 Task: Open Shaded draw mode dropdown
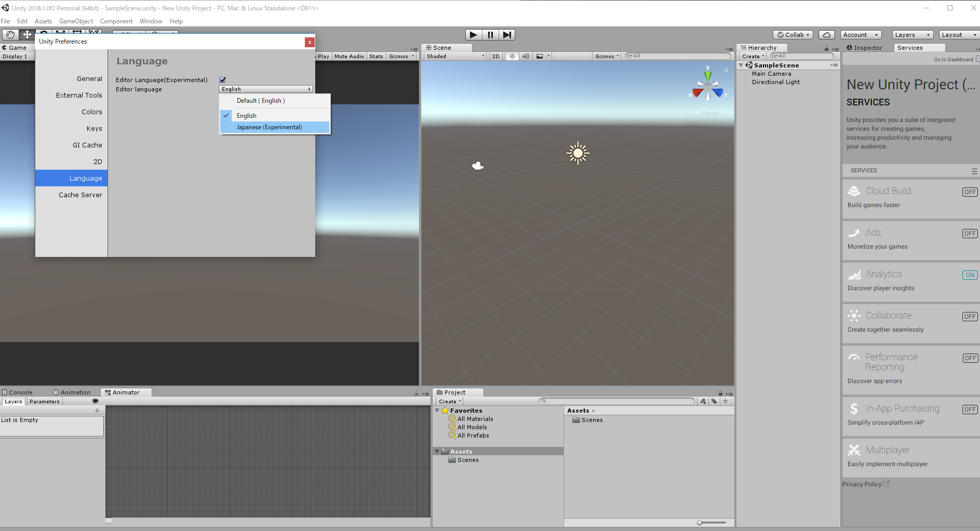tap(455, 56)
